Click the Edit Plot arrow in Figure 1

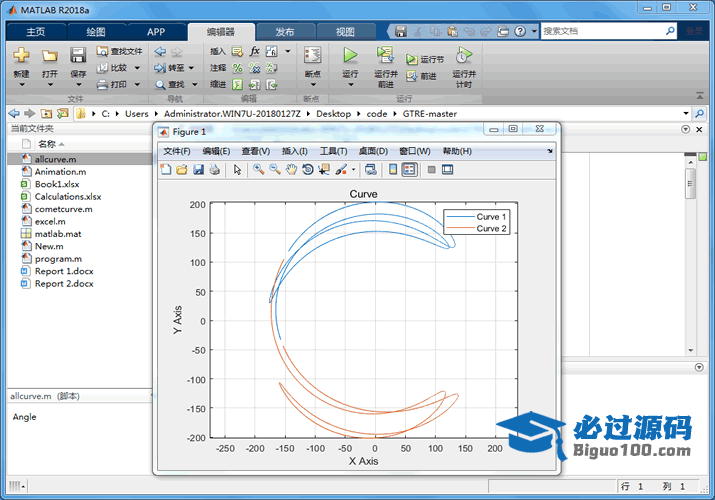(237, 170)
